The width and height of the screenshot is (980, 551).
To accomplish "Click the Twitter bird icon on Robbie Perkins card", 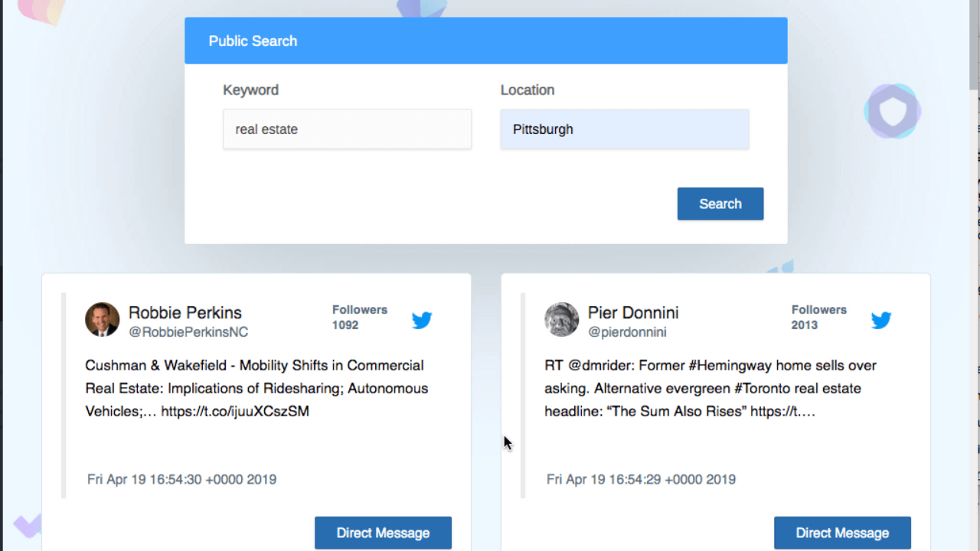I will point(422,320).
